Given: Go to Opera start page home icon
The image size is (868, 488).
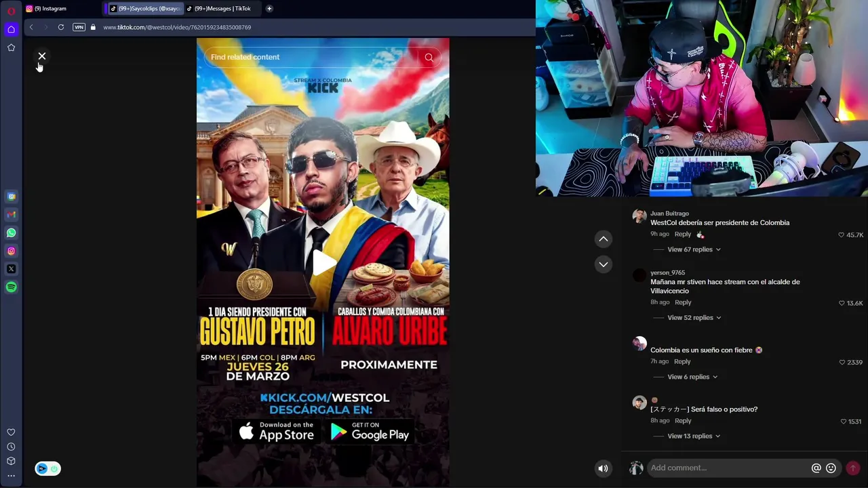Looking at the screenshot, I should 11,29.
